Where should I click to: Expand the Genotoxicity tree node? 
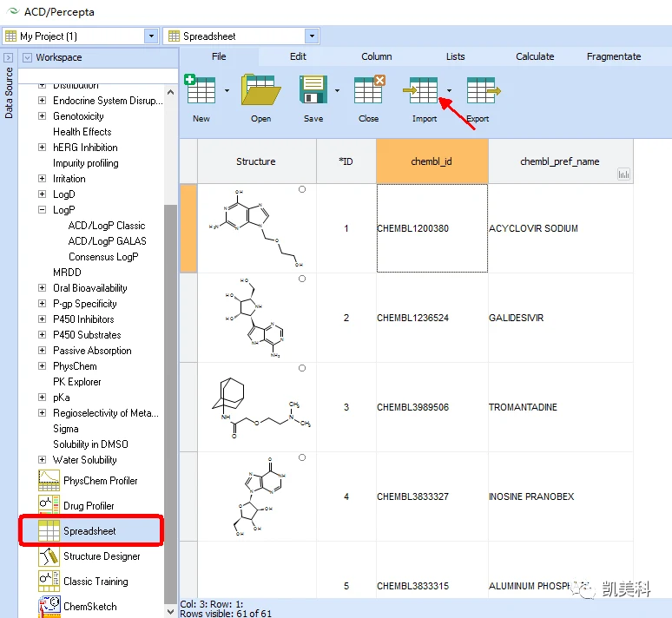[x=42, y=115]
